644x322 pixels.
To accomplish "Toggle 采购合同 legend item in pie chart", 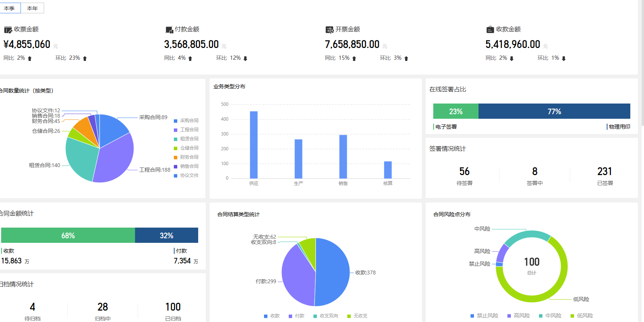I will click(186, 121).
